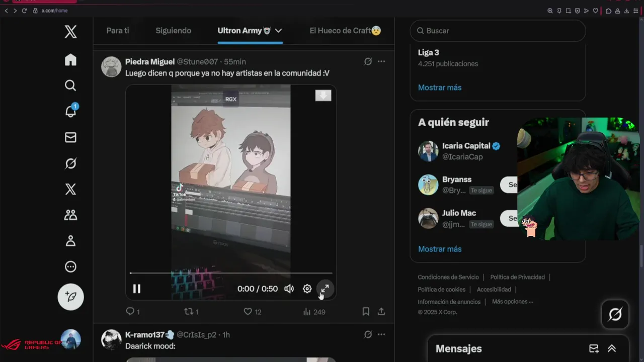Reload page in browser toolbar

[24, 11]
